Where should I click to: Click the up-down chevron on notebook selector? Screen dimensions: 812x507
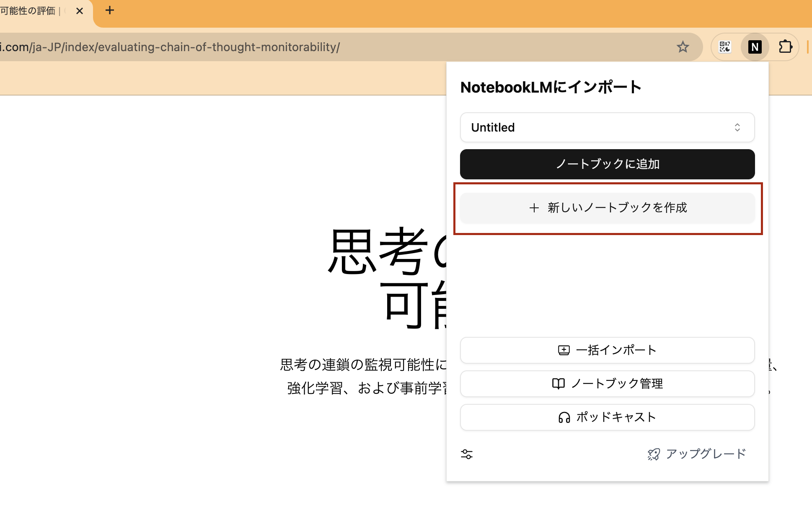pyautogui.click(x=737, y=127)
